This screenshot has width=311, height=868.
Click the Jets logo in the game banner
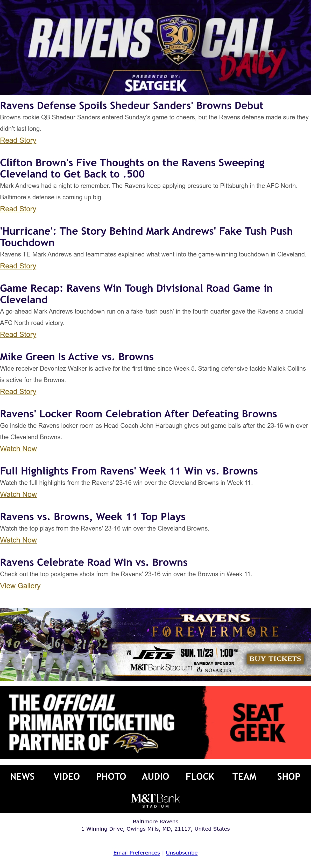click(x=154, y=653)
